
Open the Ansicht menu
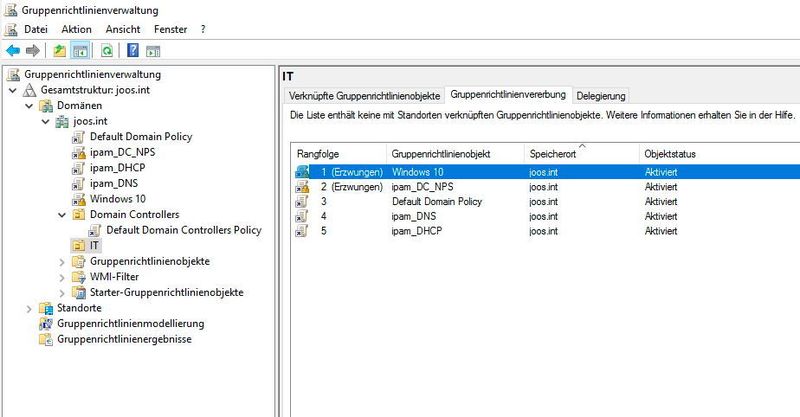(123, 30)
